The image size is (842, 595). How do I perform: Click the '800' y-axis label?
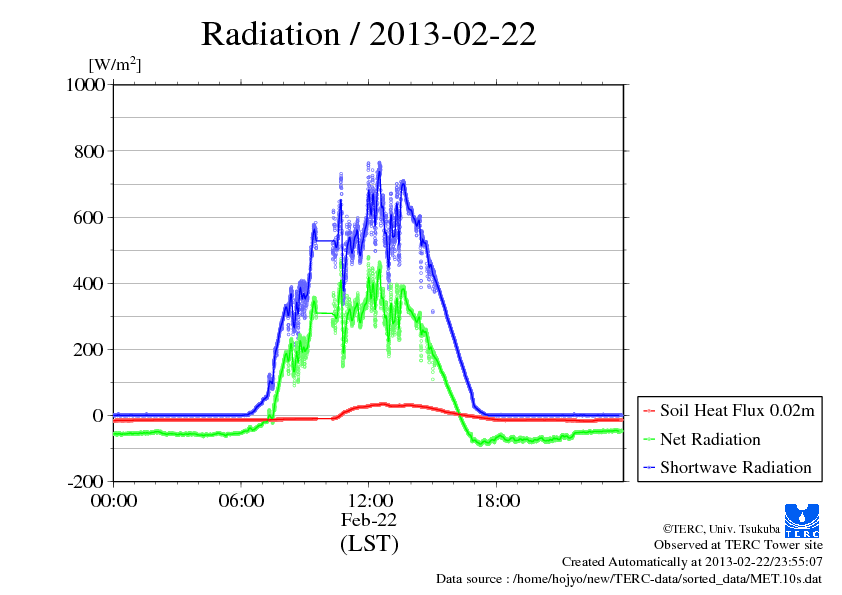point(89,151)
